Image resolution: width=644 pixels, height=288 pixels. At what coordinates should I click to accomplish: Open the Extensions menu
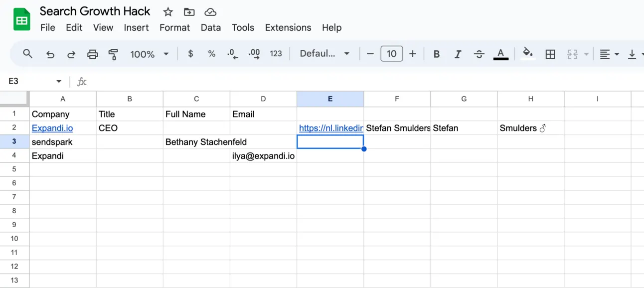(x=288, y=28)
